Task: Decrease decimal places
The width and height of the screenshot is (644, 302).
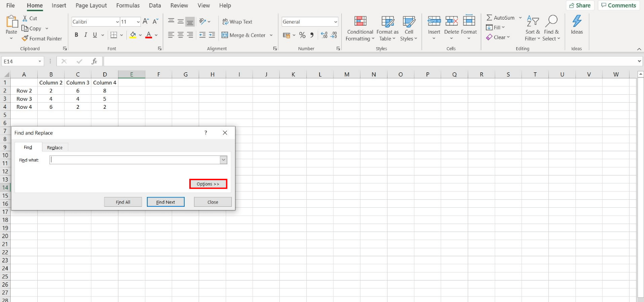Action: click(334, 35)
